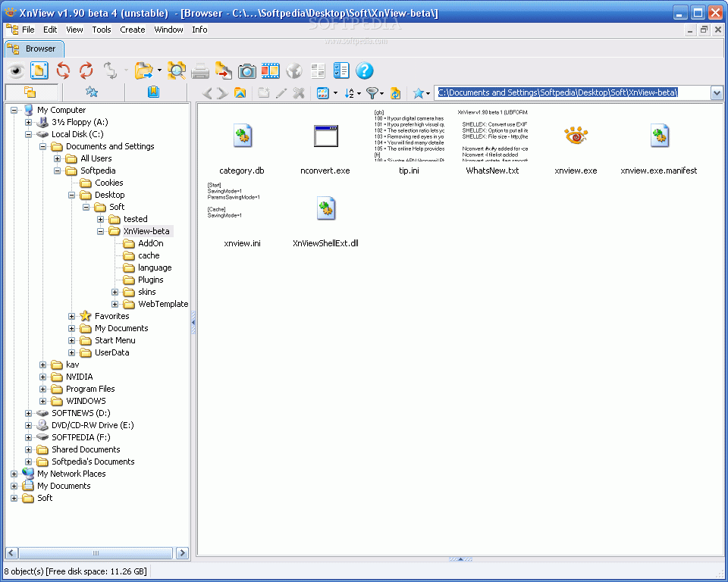Open the Create menu
Screen dimensions: 728x582
tap(132, 30)
